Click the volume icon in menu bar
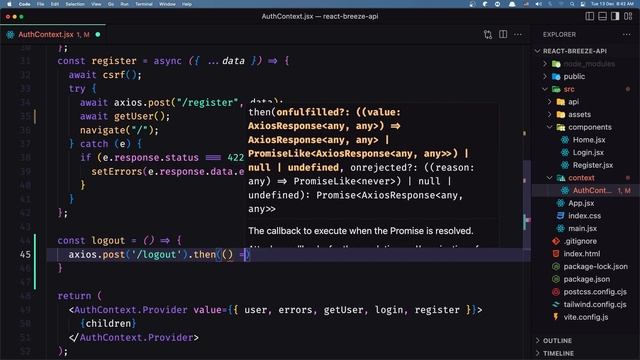 (539, 4)
